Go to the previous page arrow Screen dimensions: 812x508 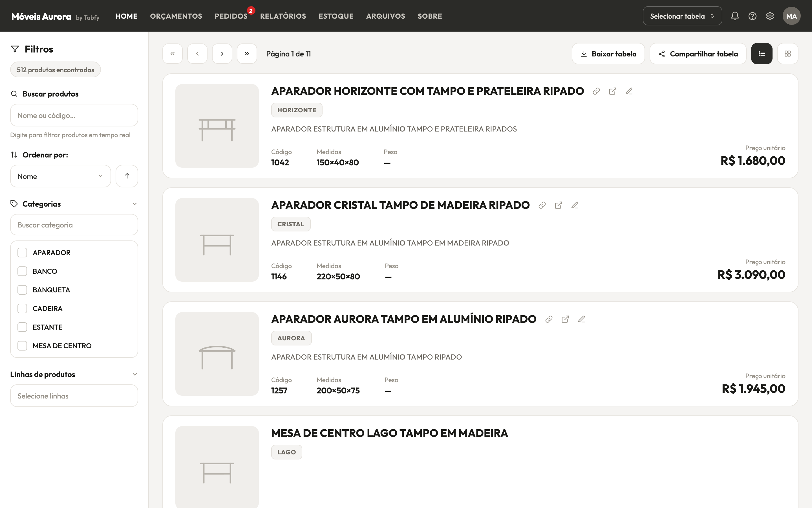[197, 53]
